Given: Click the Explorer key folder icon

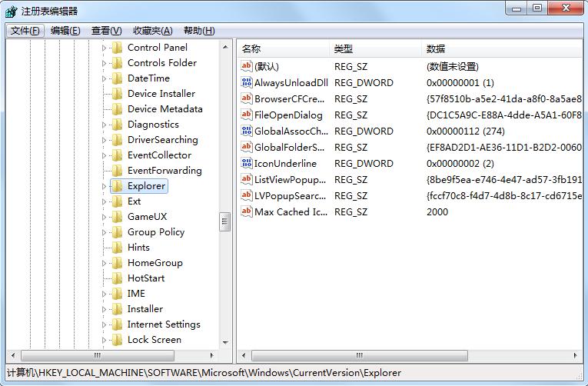Looking at the screenshot, I should point(118,186).
